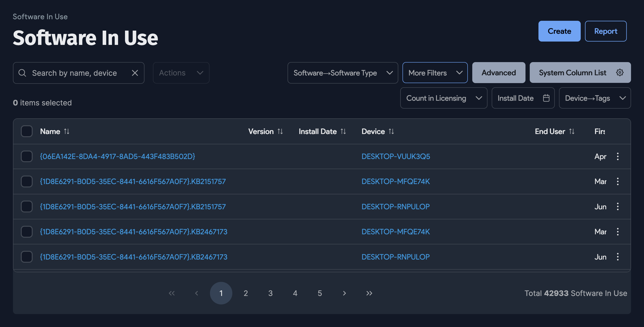Select the checkbox on the last table row

click(x=27, y=257)
